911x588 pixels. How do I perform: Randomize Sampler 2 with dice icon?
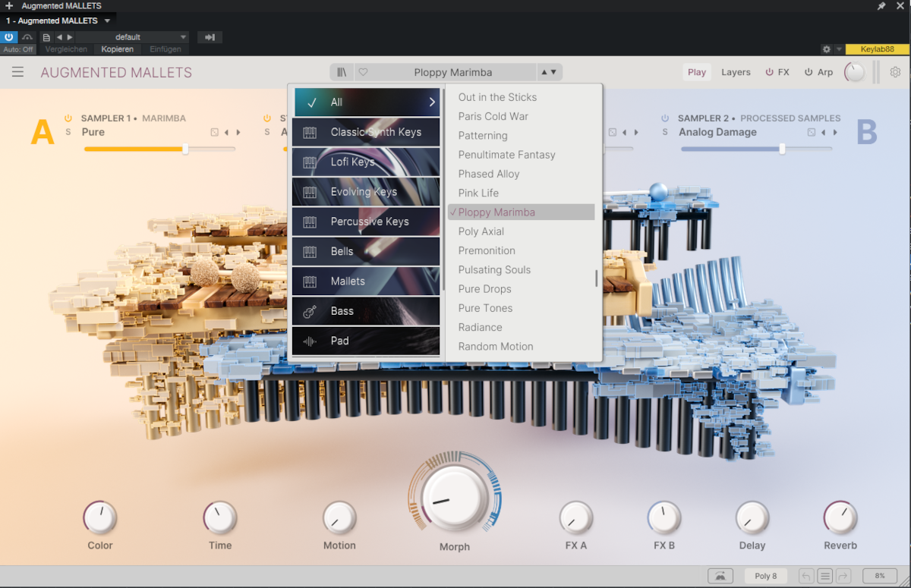pyautogui.click(x=812, y=132)
